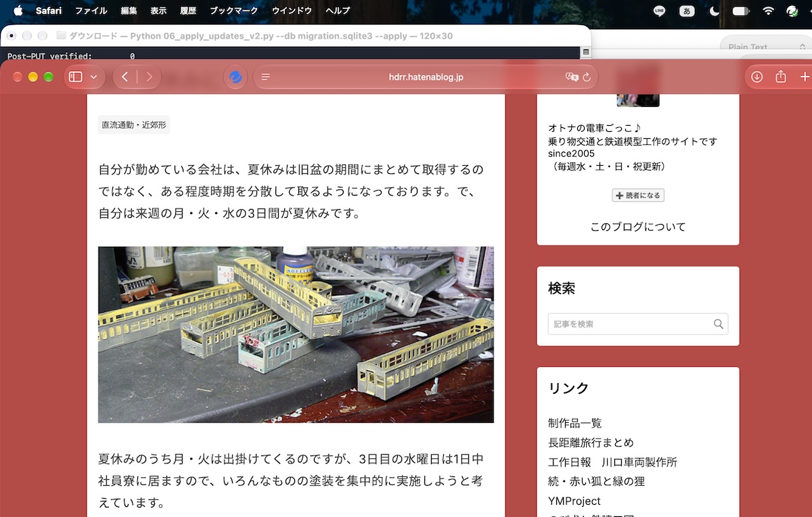
Task: Open the ファイル menu
Action: pyautogui.click(x=91, y=11)
